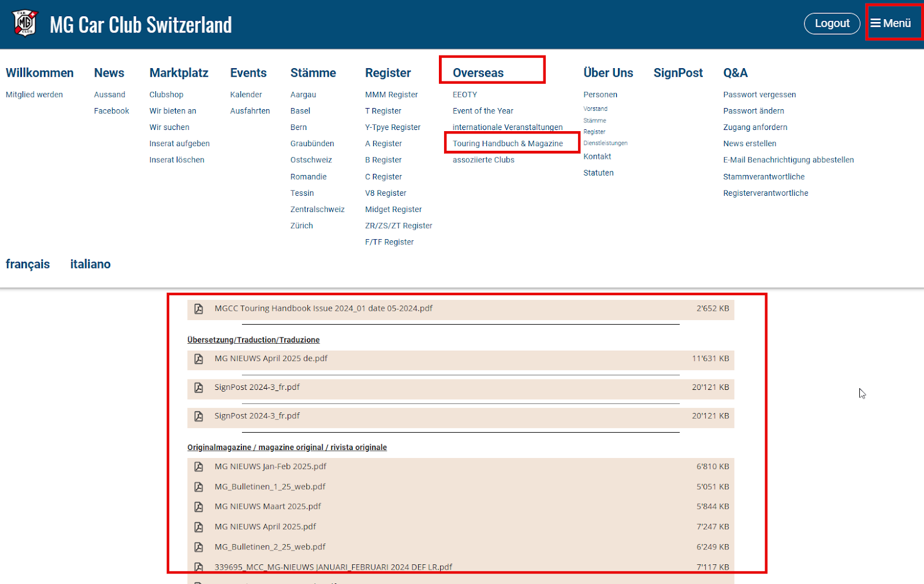This screenshot has height=584, width=924.
Task: Open V8 Register link
Action: 386,193
